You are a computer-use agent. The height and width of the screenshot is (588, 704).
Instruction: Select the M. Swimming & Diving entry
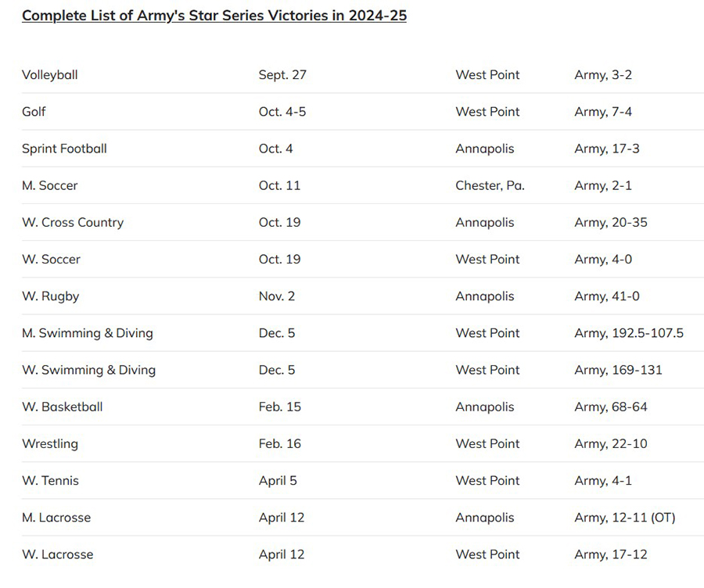pos(88,333)
